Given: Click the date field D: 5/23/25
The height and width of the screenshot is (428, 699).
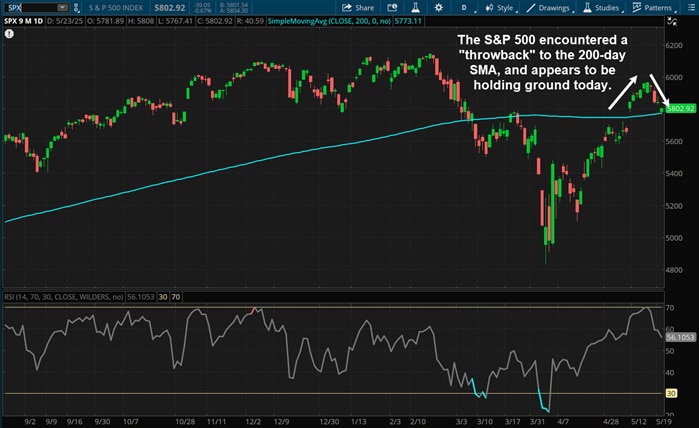Looking at the screenshot, I should (65, 21).
